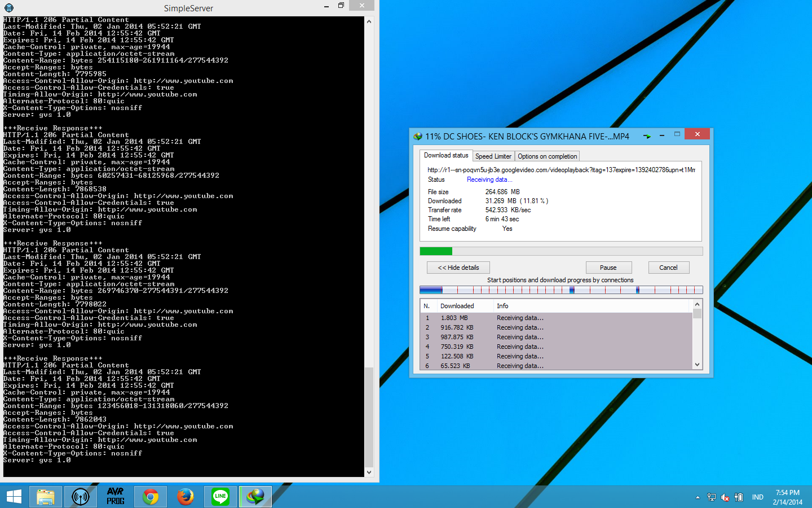Maximize the SimpleServer window
The height and width of the screenshot is (508, 812).
(341, 6)
